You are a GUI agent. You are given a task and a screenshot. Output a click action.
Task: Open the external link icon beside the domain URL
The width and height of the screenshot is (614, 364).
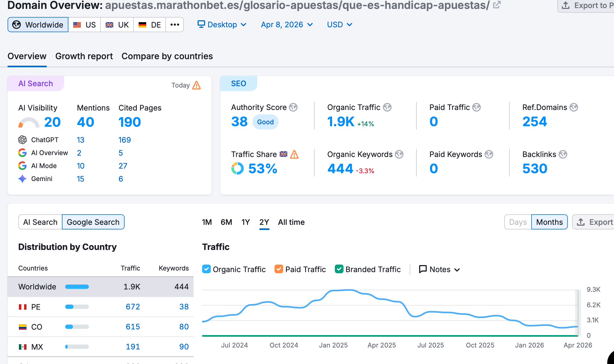497,5
